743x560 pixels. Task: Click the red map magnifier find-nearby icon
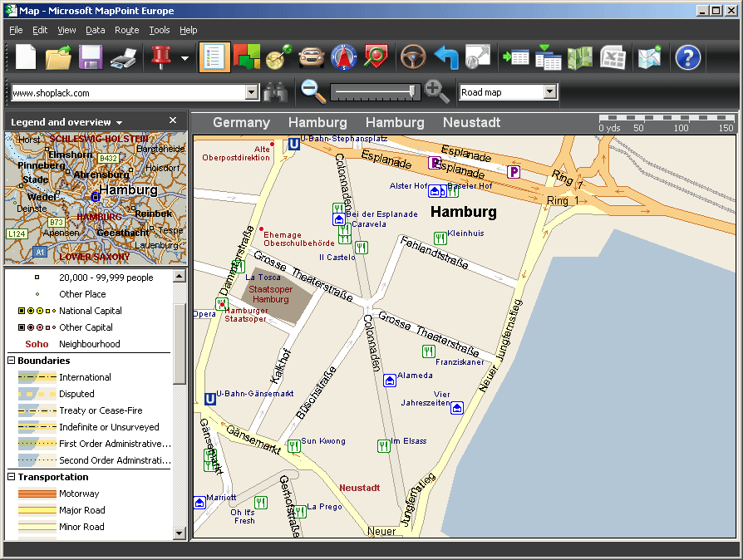point(376,57)
